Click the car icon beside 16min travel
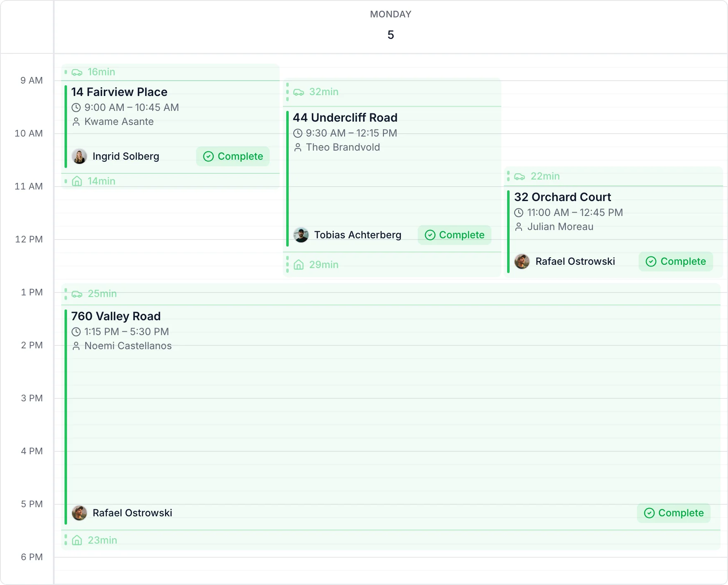 pyautogui.click(x=77, y=72)
